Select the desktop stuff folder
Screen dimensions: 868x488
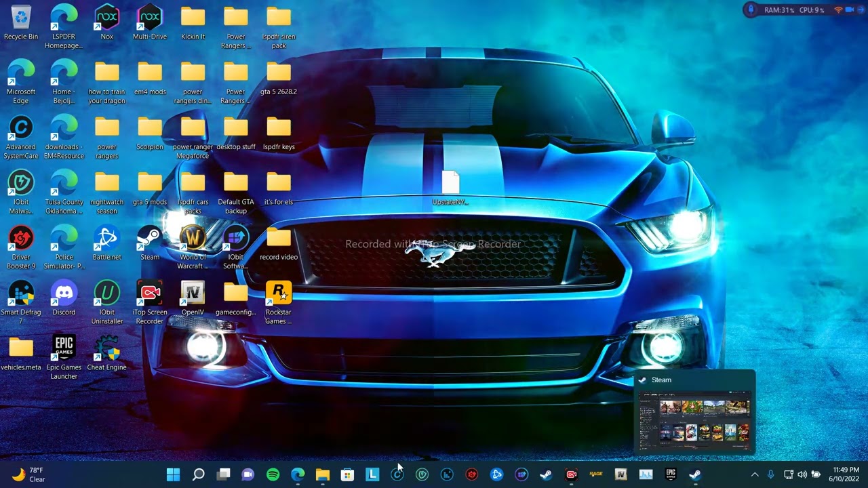[236, 134]
